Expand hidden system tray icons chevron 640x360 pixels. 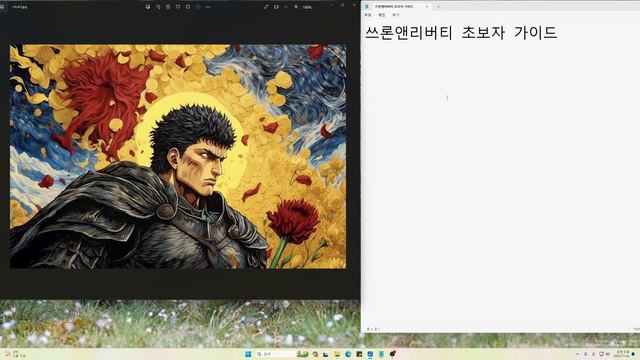(x=577, y=354)
